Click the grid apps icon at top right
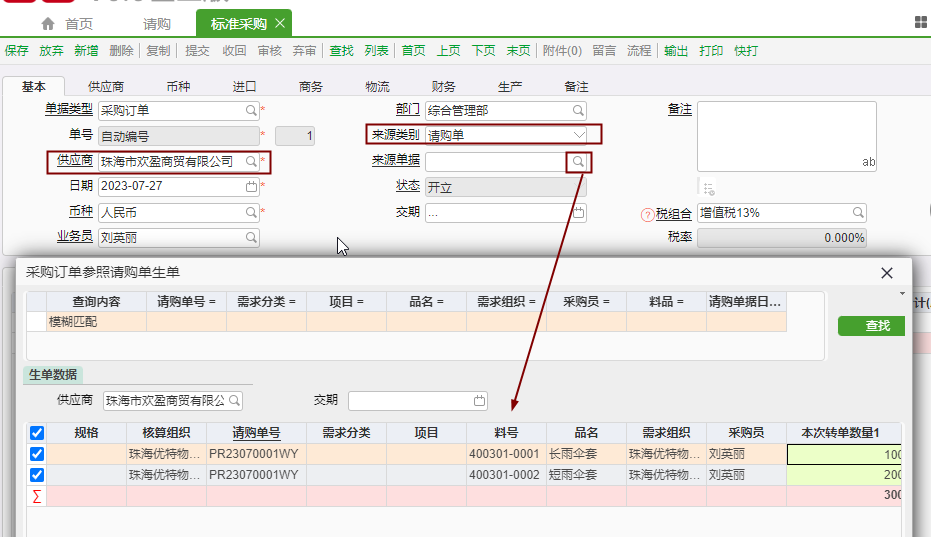Image resolution: width=931 pixels, height=537 pixels. pyautogui.click(x=920, y=22)
